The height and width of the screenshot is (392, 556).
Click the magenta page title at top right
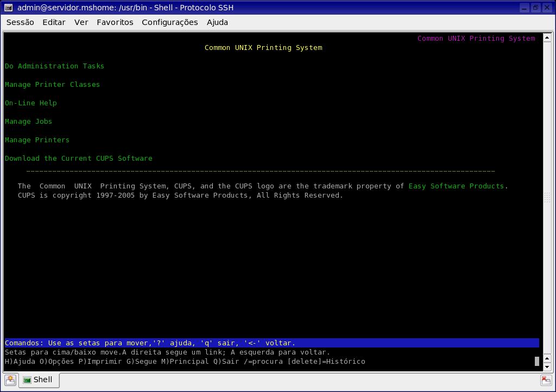476,39
